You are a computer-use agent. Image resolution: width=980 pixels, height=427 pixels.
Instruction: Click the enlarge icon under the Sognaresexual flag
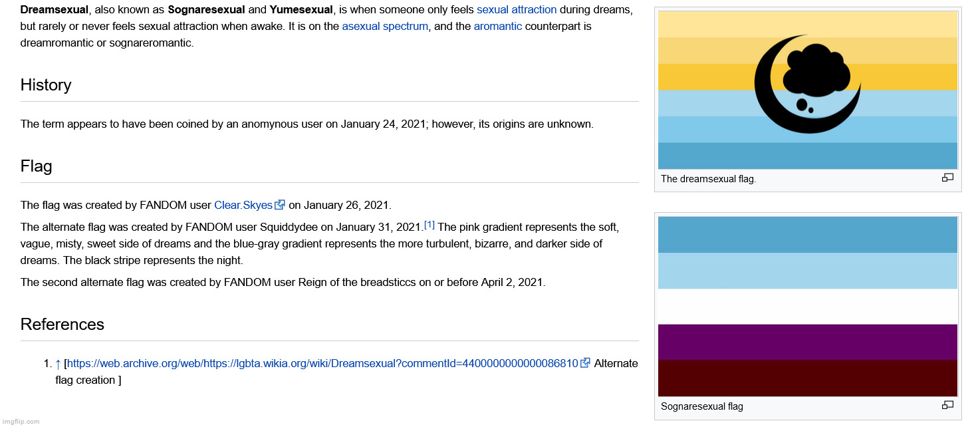click(947, 405)
